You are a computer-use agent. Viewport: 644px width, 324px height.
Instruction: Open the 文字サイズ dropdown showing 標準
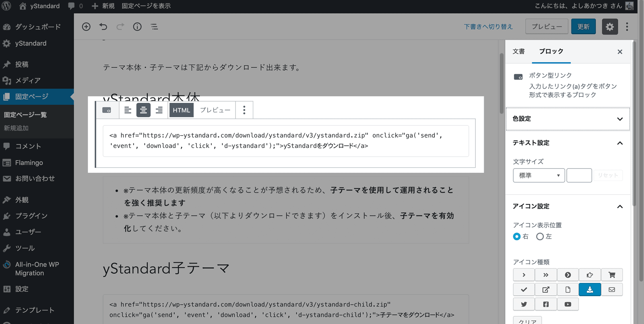(539, 175)
